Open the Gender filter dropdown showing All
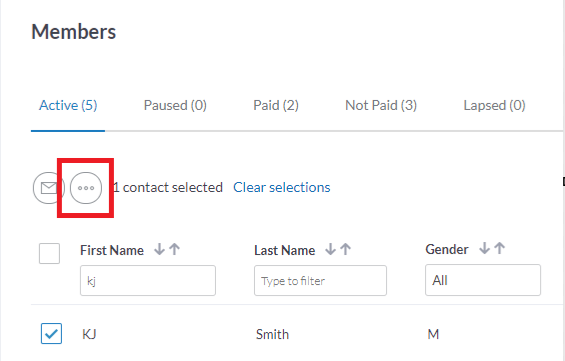This screenshot has height=361, width=565. tap(483, 280)
